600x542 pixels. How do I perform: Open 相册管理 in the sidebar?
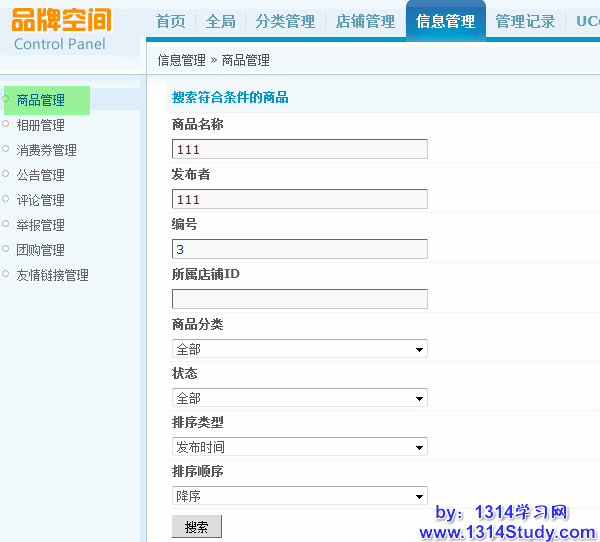click(41, 125)
